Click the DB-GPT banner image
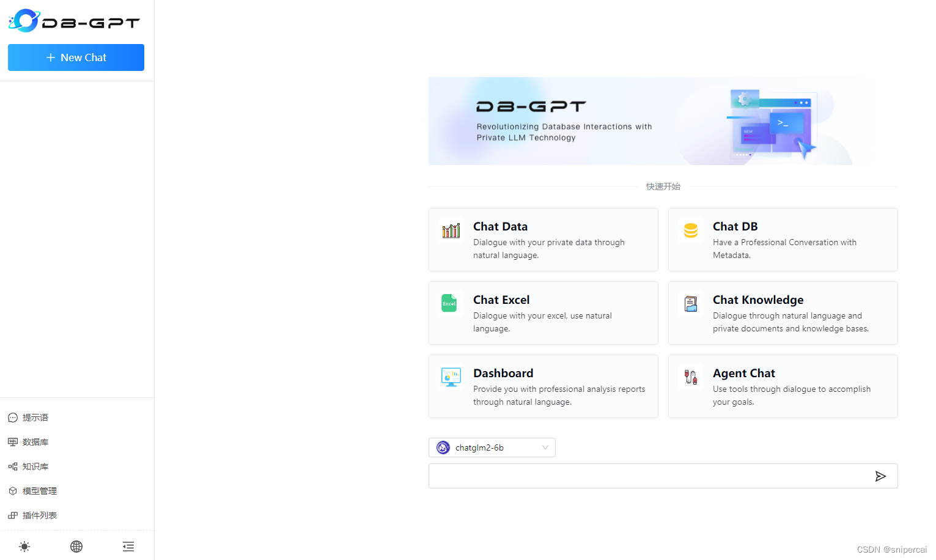This screenshot has height=560, width=936. [x=663, y=121]
